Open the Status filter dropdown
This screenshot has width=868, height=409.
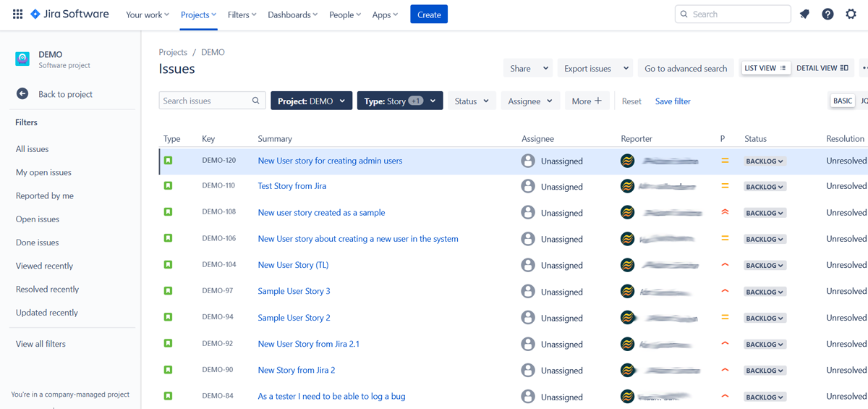pos(472,101)
